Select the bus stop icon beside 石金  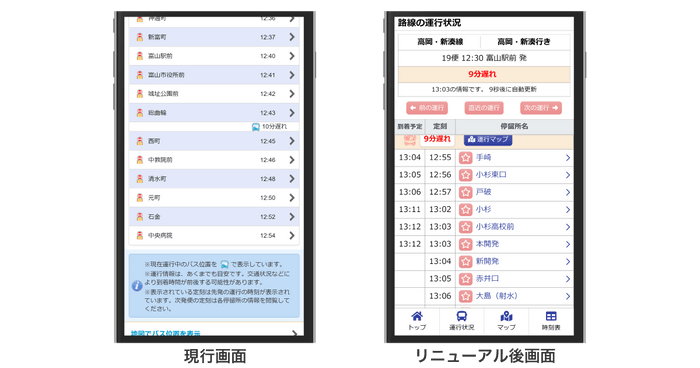(x=140, y=217)
